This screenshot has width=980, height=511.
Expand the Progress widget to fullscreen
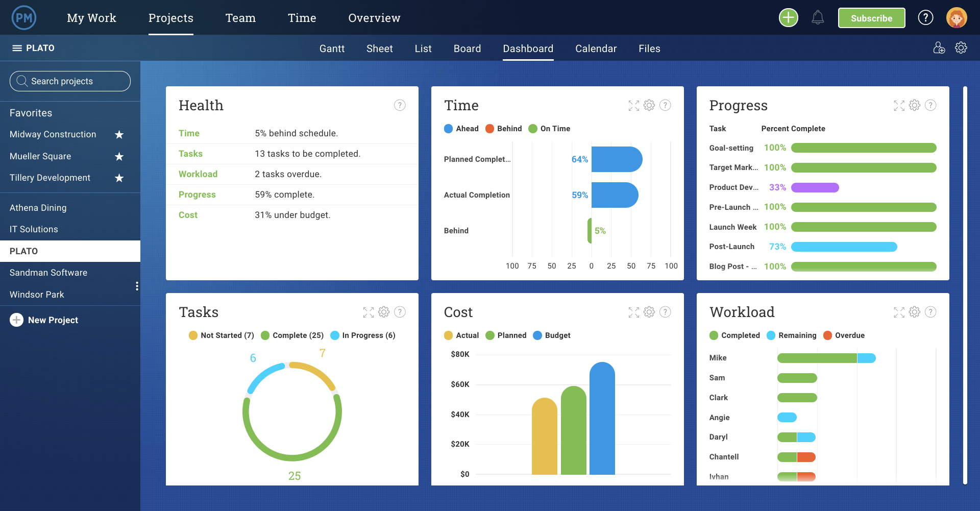899,106
